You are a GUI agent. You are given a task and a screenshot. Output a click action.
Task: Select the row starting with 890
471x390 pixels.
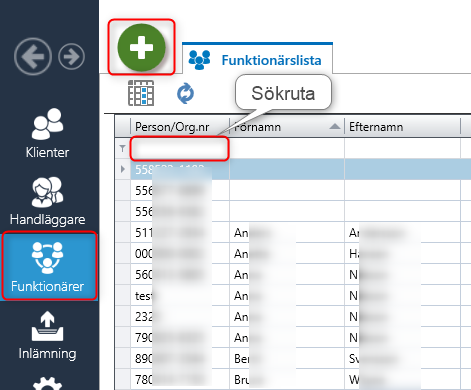pyautogui.click(x=293, y=359)
